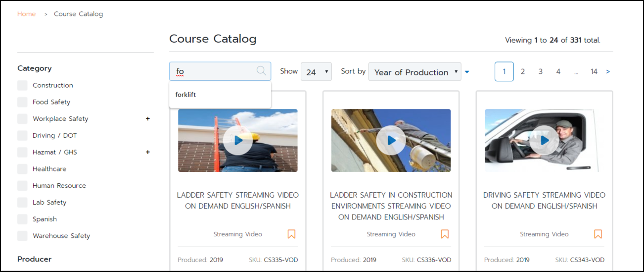Click "Viewing 1 to 24 of 331 total" text

(x=552, y=40)
